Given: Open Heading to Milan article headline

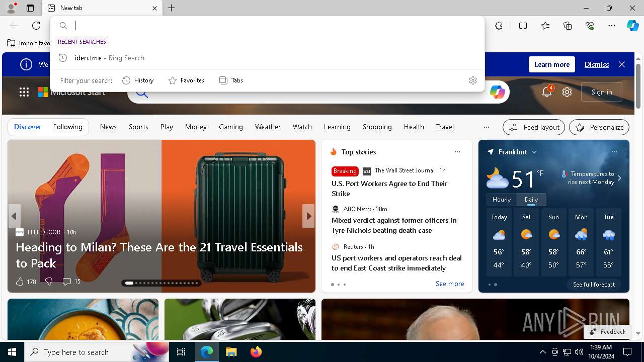Looking at the screenshot, I should (x=159, y=255).
